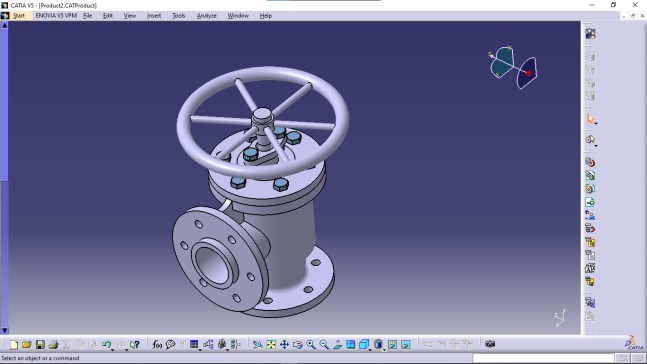Click the Existing Component icon
This screenshot has width=647, height=364.
point(590,202)
